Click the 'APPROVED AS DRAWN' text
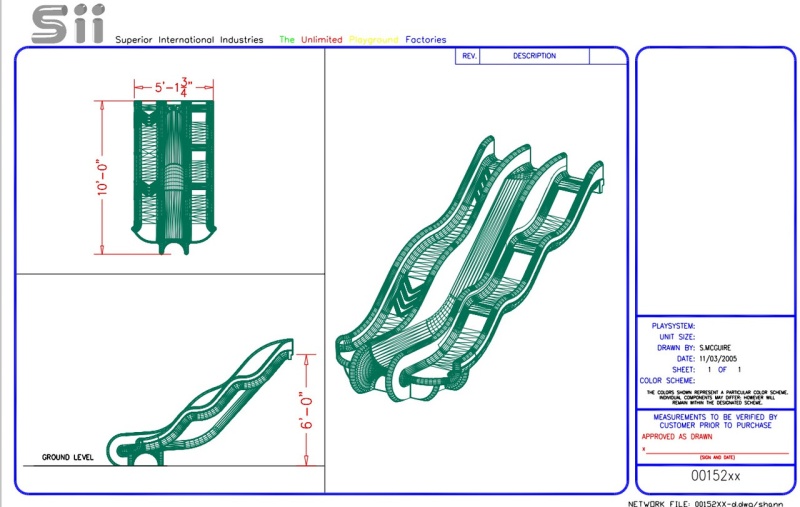Screen dimensions: 800x507 (x=677, y=437)
